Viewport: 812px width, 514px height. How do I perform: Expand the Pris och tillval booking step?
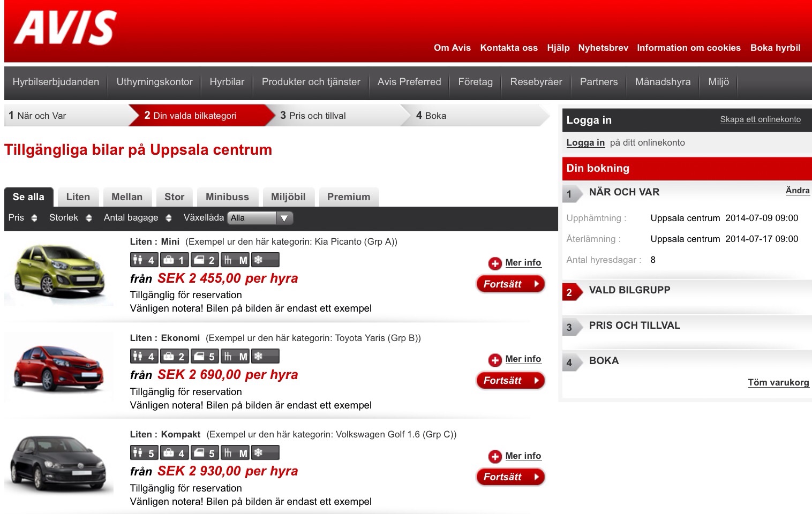pyautogui.click(x=634, y=326)
